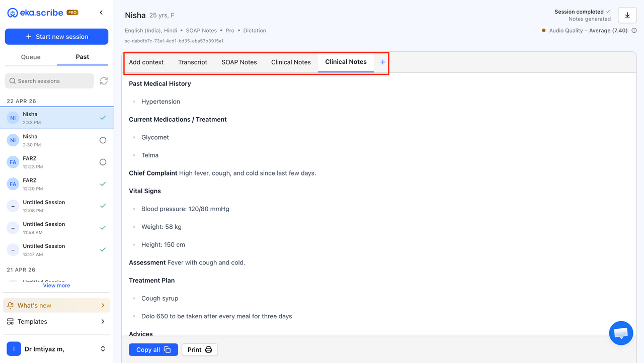This screenshot has height=363, width=644.
Task: Open the Nisha 2:30 PM pending session
Action: click(x=56, y=140)
